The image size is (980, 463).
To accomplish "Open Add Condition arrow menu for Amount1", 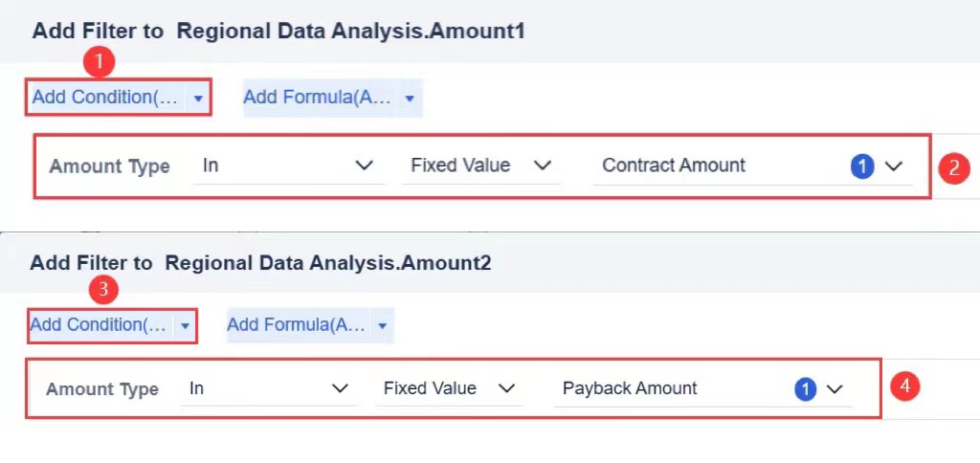I will tap(198, 98).
